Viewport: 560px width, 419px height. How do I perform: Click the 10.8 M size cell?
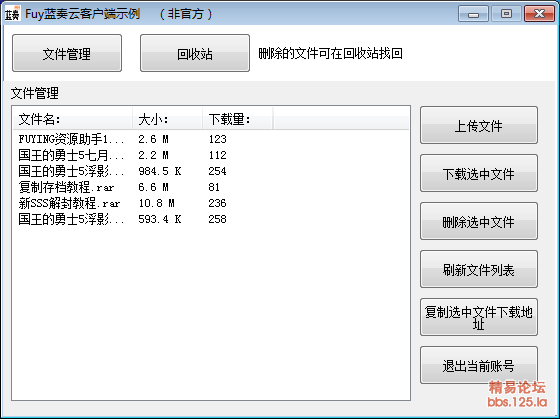click(x=156, y=203)
